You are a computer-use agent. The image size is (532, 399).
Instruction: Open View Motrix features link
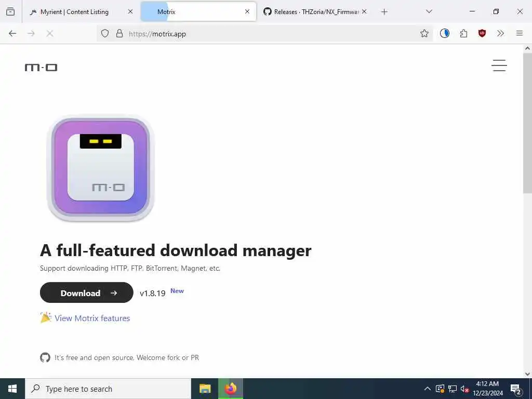click(x=92, y=318)
